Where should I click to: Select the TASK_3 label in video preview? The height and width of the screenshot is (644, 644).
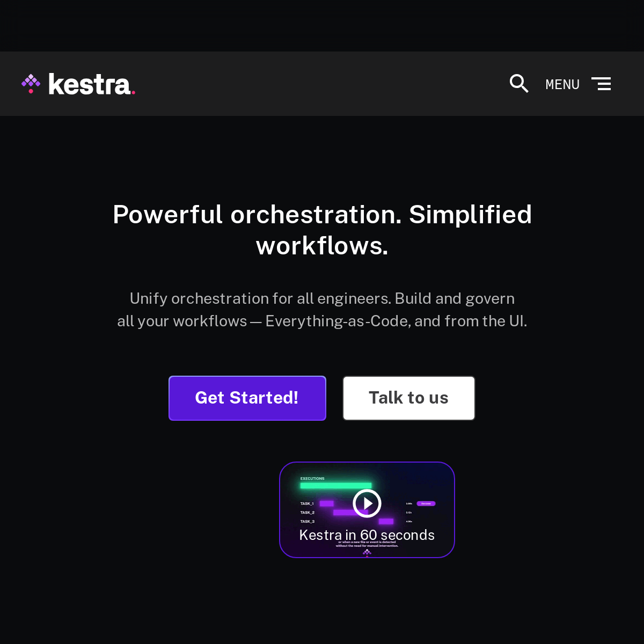pyautogui.click(x=308, y=521)
